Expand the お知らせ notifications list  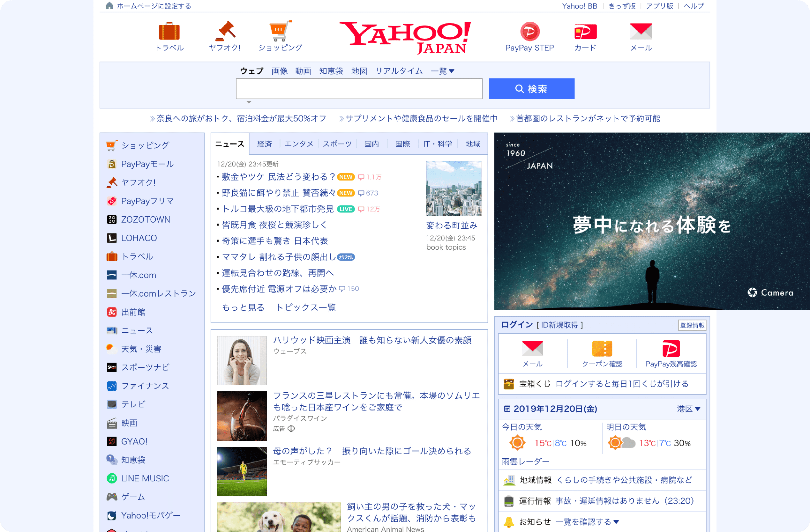point(587,522)
